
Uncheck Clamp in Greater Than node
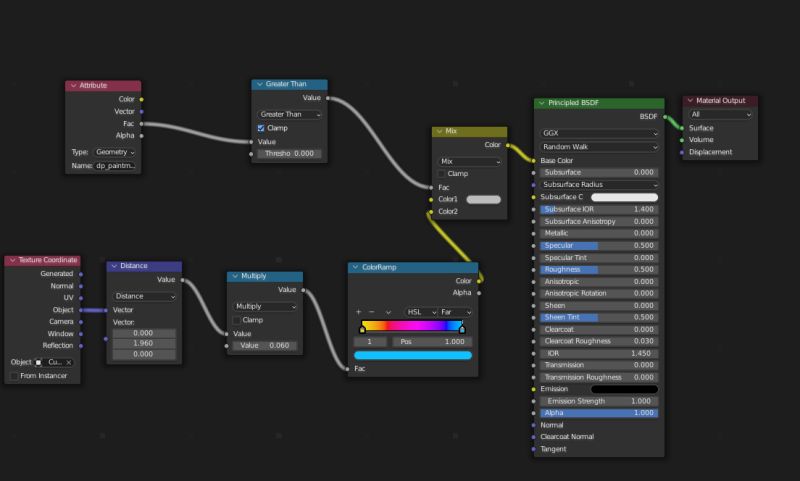261,129
